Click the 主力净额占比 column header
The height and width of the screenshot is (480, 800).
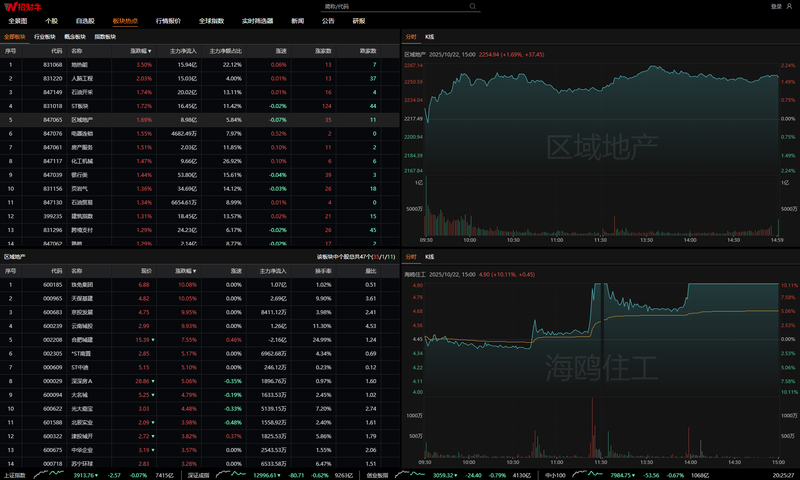(x=226, y=51)
